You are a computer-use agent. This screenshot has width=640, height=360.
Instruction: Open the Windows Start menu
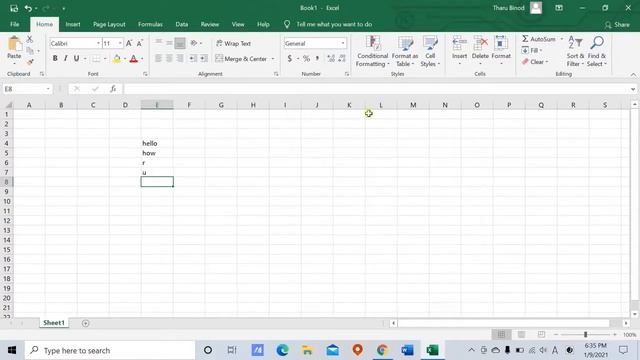(x=12, y=350)
